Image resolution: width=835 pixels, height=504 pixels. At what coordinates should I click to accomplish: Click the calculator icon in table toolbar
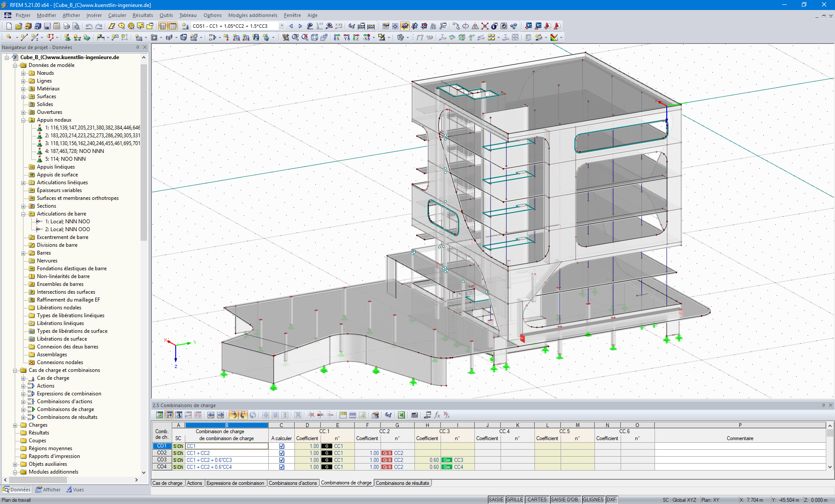(x=414, y=415)
